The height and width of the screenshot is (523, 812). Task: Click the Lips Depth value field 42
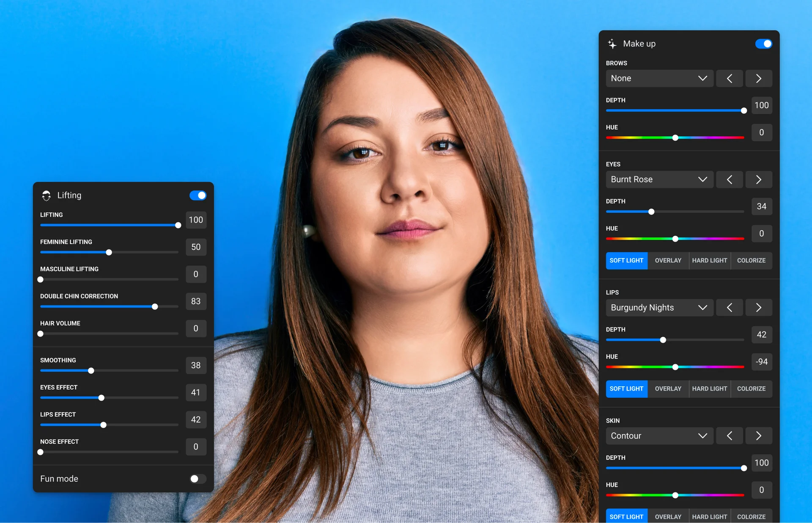(x=762, y=335)
